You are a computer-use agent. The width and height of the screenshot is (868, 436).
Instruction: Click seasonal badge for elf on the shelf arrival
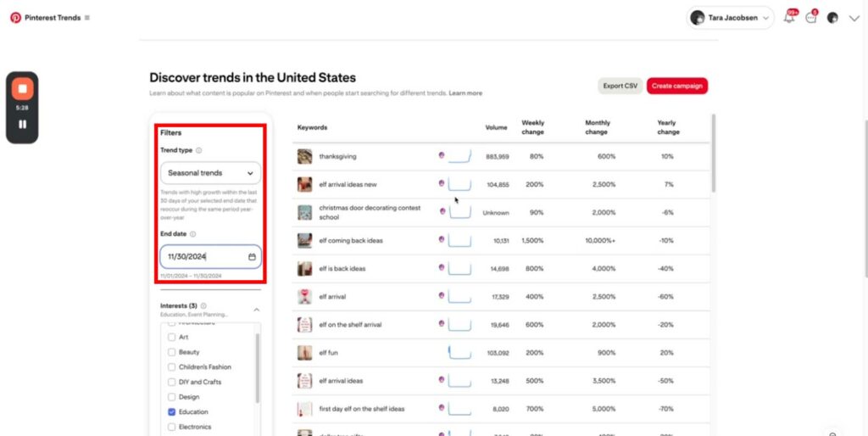(x=441, y=323)
